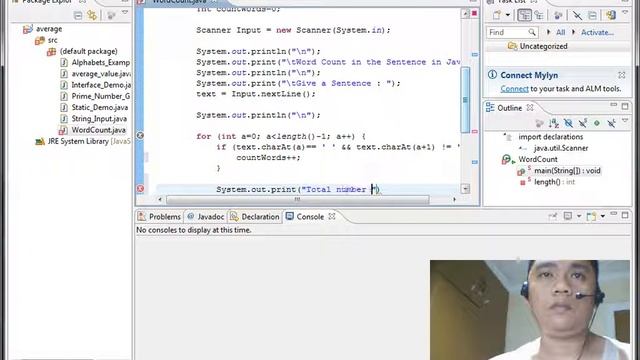
Task: Dismiss the Connect Mylyn notice
Action: [x=622, y=75]
